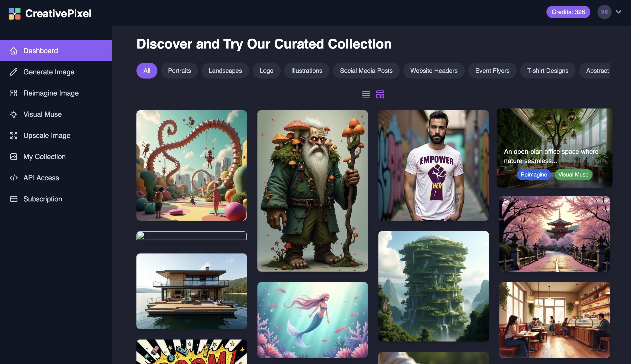Select the Portraits filter tab

tap(179, 70)
